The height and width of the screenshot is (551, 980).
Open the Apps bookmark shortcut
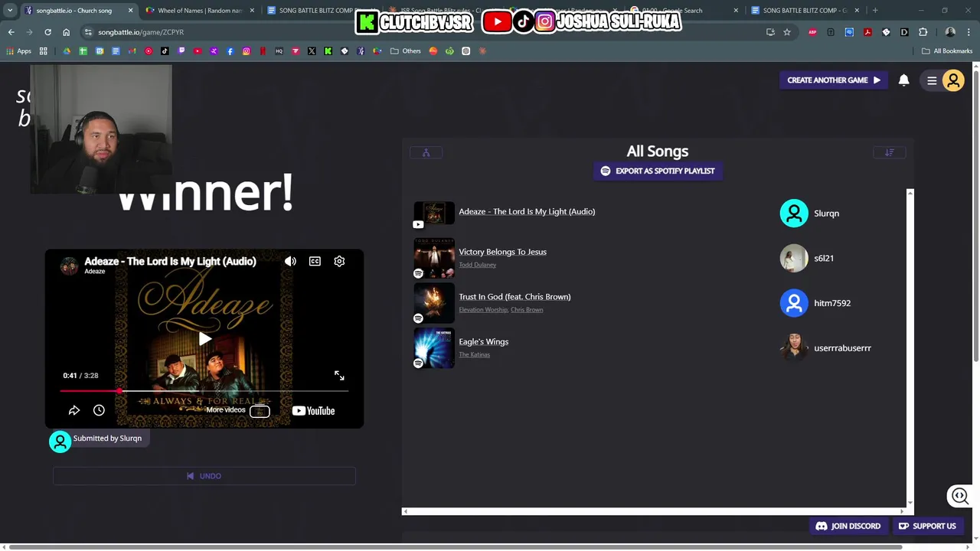(18, 51)
